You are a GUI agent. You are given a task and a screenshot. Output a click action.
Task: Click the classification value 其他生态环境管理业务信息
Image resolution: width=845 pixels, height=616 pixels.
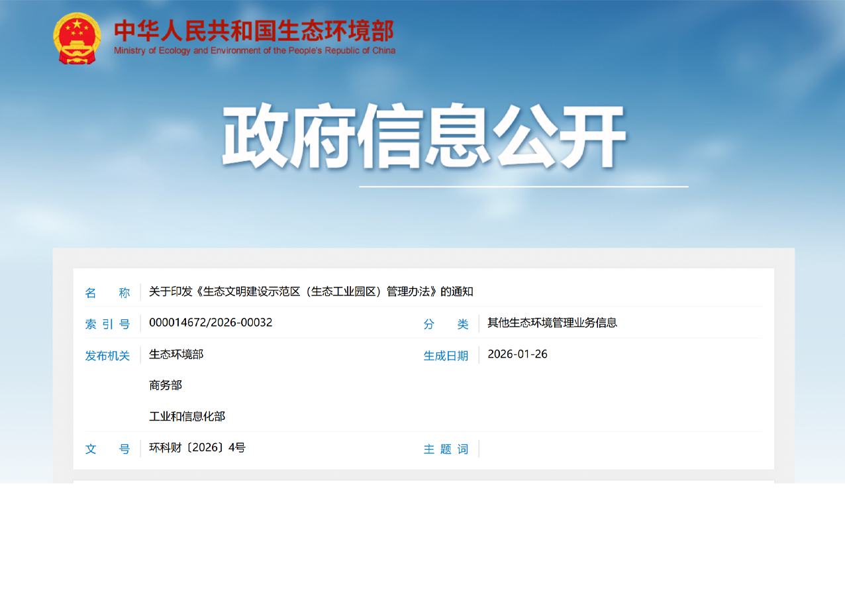(552, 323)
